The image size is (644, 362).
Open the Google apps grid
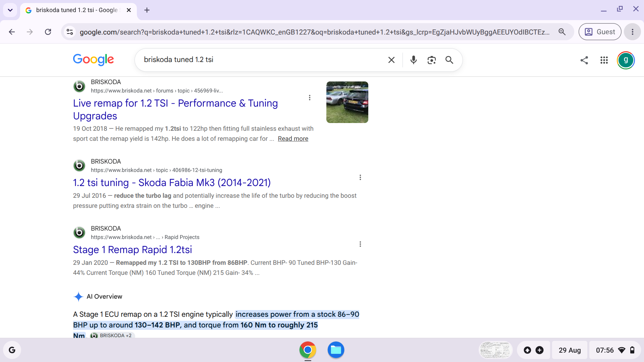click(604, 60)
